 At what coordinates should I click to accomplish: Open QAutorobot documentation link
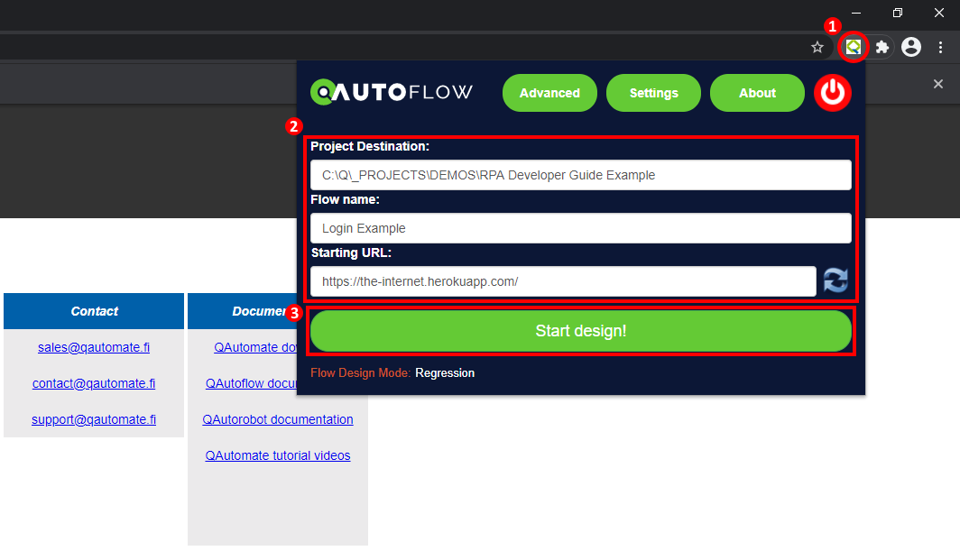[x=278, y=420]
